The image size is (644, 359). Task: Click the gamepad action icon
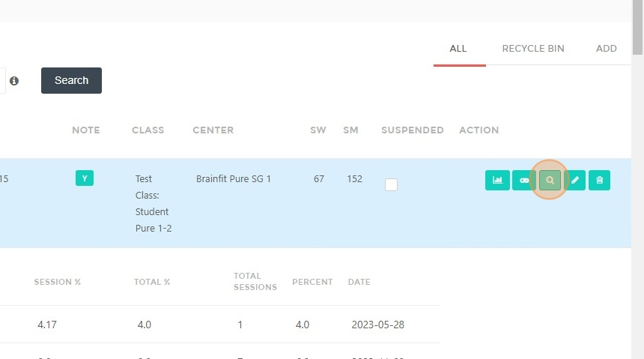pyautogui.click(x=523, y=180)
